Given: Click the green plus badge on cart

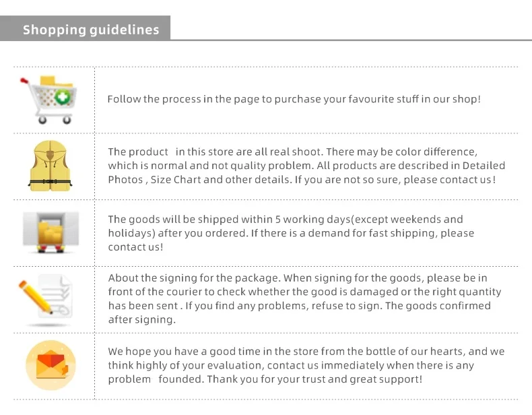Looking at the screenshot, I should [x=62, y=98].
